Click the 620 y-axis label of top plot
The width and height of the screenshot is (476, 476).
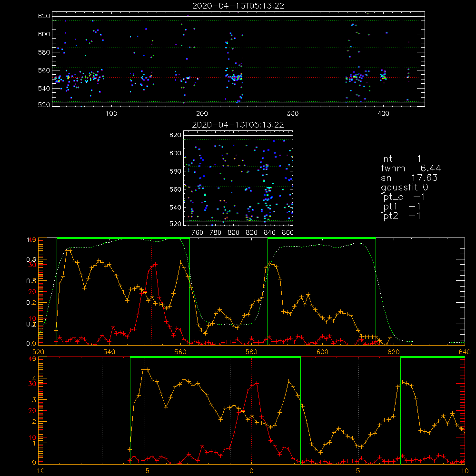[44, 16]
